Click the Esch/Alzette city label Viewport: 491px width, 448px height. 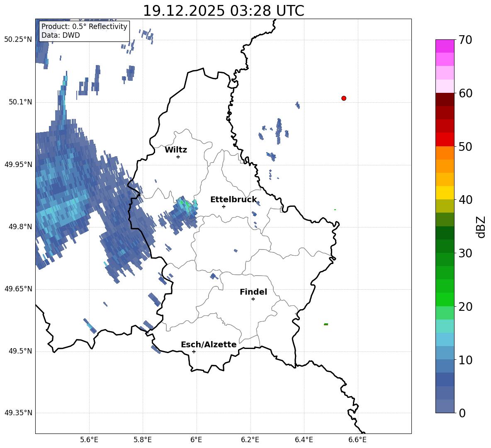(209, 344)
